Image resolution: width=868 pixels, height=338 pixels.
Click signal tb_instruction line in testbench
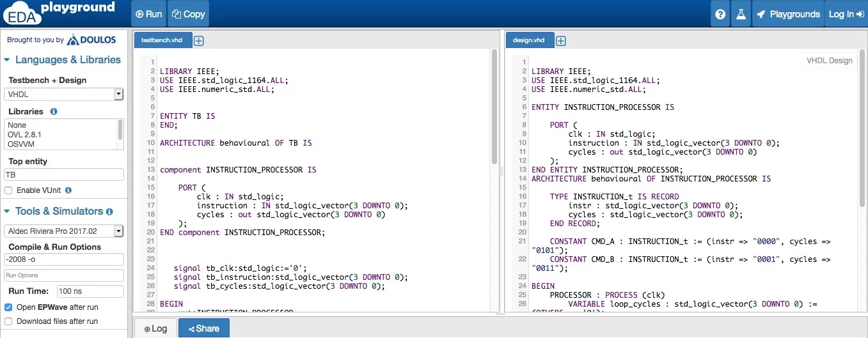coord(290,277)
